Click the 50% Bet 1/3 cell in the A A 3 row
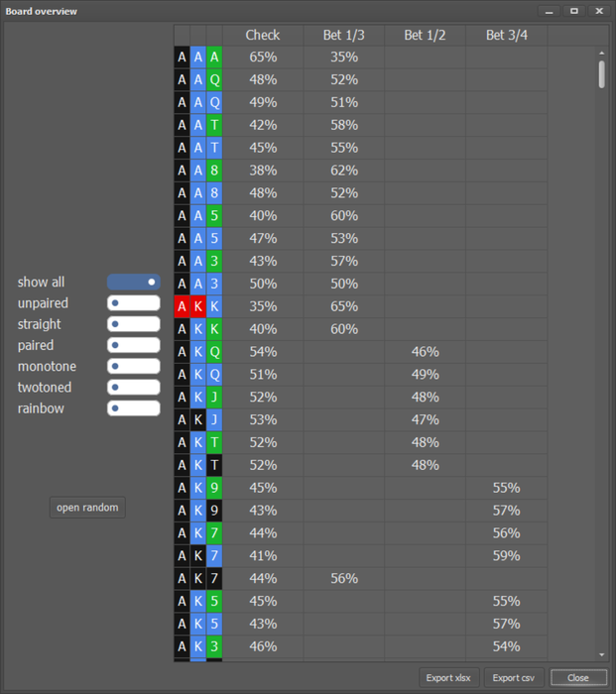616x694 pixels. click(344, 284)
